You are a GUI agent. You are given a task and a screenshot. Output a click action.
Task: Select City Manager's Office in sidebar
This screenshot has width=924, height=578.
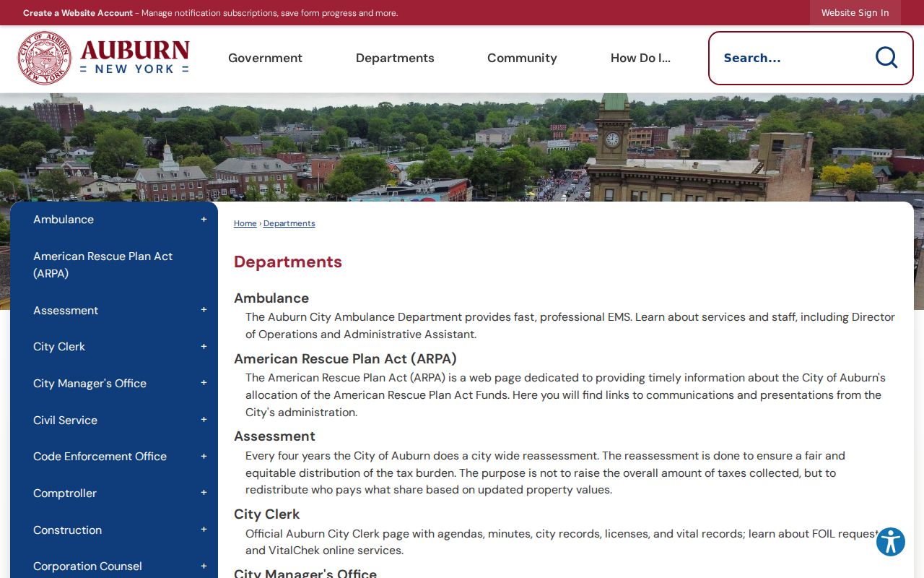coord(90,383)
